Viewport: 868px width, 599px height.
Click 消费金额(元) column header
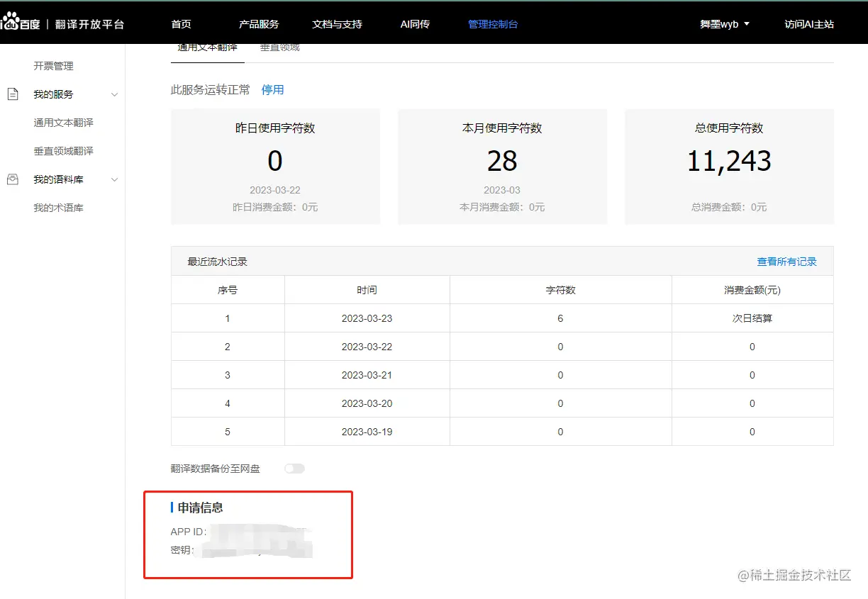(752, 290)
